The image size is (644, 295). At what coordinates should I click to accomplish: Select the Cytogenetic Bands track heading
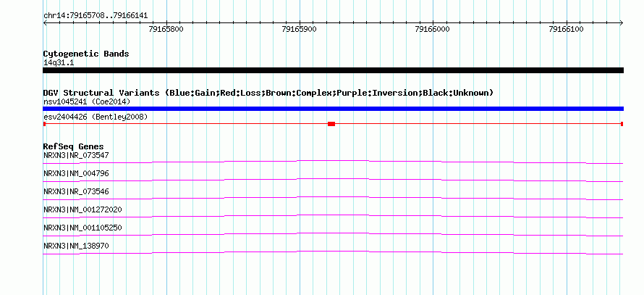pyautogui.click(x=86, y=54)
